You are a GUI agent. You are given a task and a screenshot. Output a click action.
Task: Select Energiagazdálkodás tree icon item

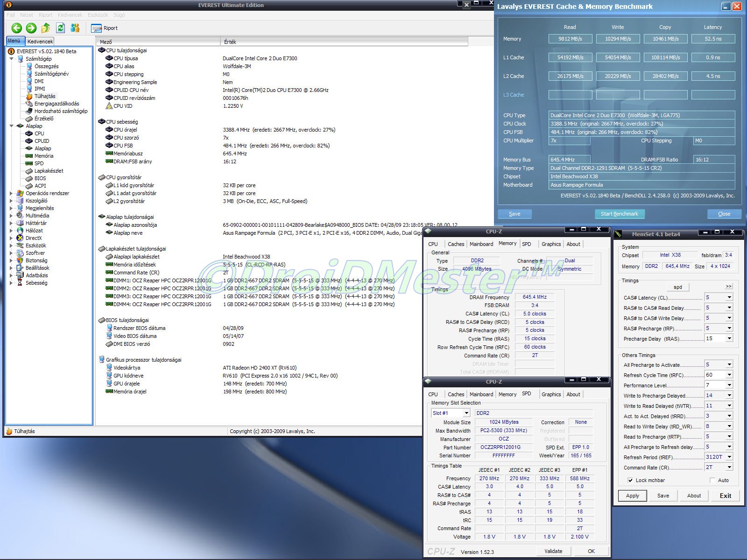56,104
